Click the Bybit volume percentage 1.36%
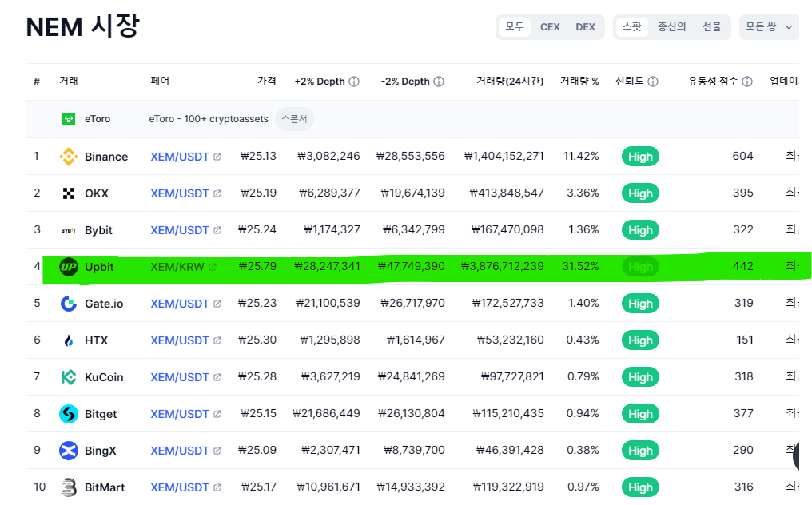 click(583, 229)
